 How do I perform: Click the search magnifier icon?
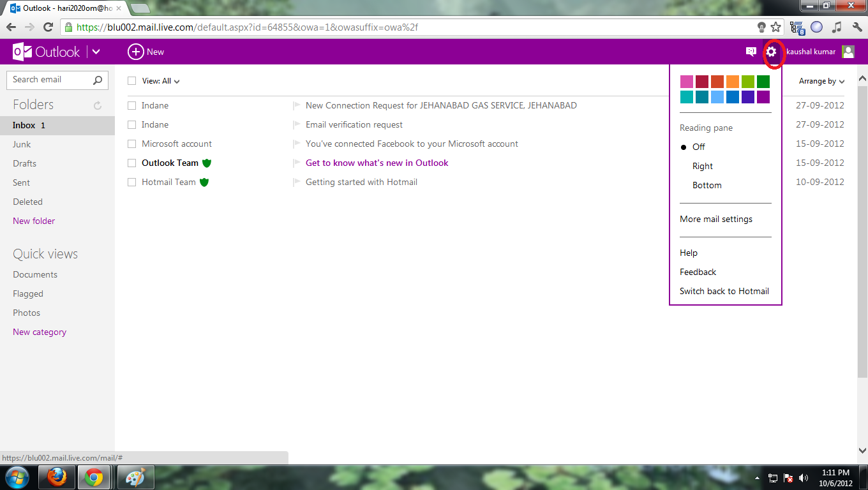(x=98, y=80)
